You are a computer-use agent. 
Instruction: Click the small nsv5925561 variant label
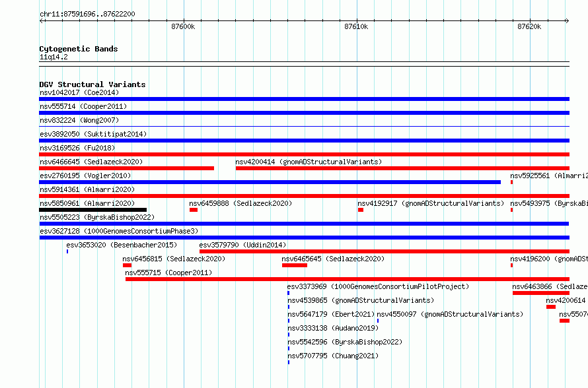(549, 176)
